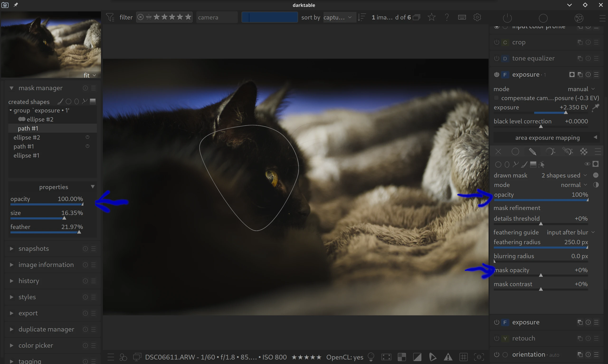Select the drawn mask pencil icon
608x364 pixels.
click(x=532, y=152)
